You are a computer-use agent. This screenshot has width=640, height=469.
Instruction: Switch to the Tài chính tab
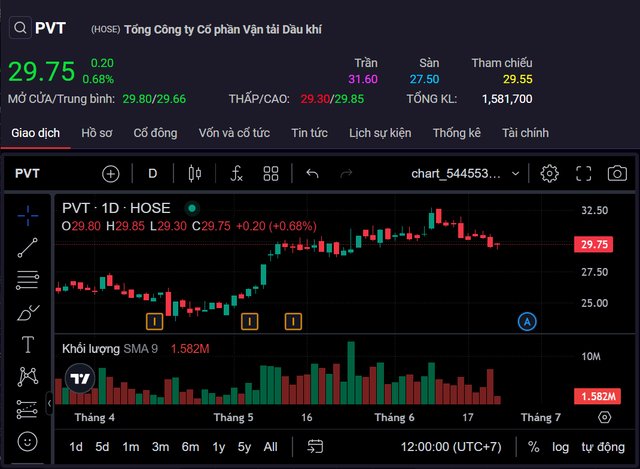click(x=525, y=133)
